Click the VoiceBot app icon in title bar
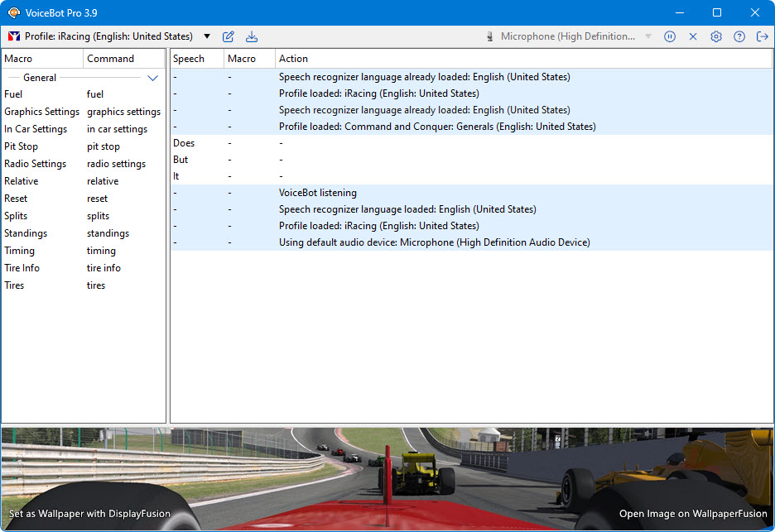Viewport: 775px width, 532px height. [x=13, y=12]
